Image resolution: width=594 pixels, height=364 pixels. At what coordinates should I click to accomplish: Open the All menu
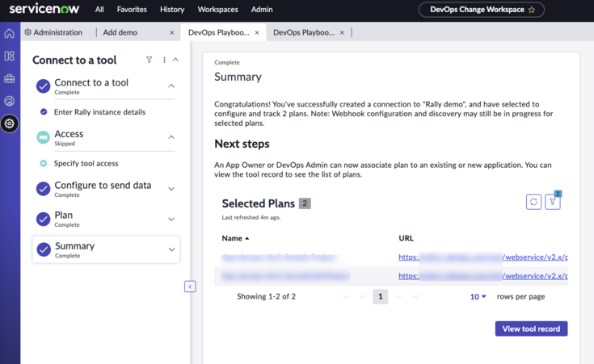pyautogui.click(x=99, y=10)
